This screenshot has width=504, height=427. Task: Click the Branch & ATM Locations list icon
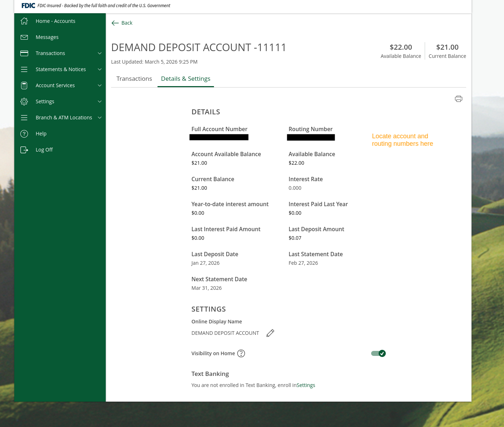coord(24,118)
